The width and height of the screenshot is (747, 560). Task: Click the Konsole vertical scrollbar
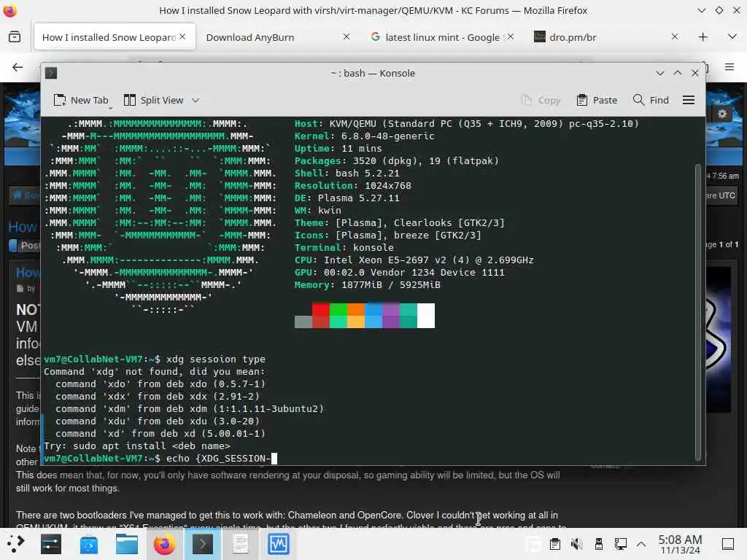pyautogui.click(x=698, y=312)
